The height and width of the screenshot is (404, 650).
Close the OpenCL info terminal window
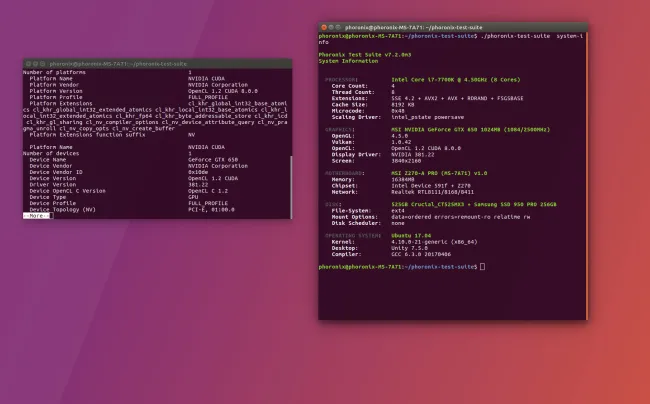coord(29,64)
